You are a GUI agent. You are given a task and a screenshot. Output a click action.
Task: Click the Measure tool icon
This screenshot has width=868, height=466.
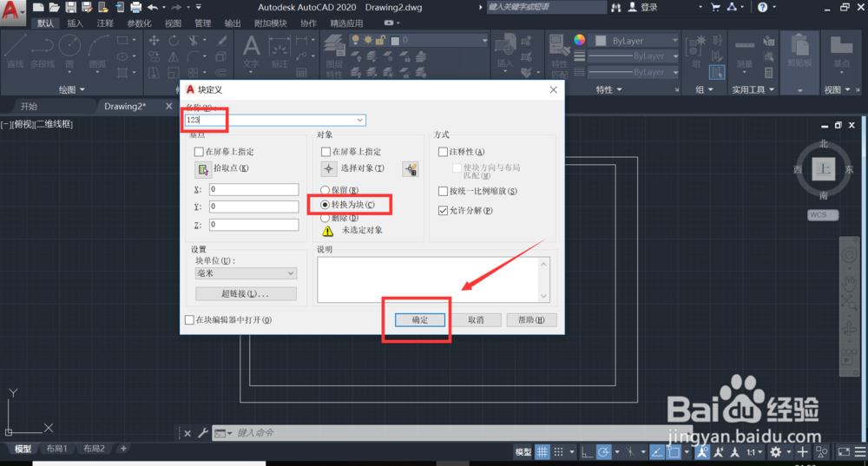(745, 51)
